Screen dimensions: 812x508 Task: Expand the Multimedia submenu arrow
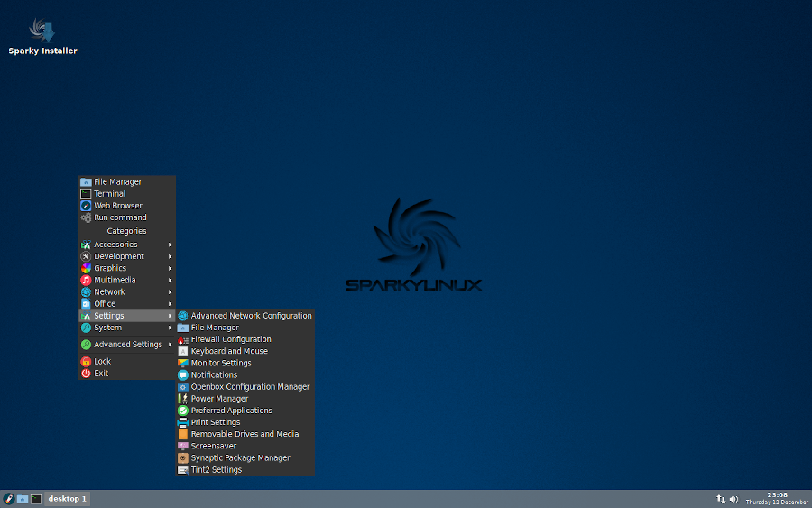point(170,280)
